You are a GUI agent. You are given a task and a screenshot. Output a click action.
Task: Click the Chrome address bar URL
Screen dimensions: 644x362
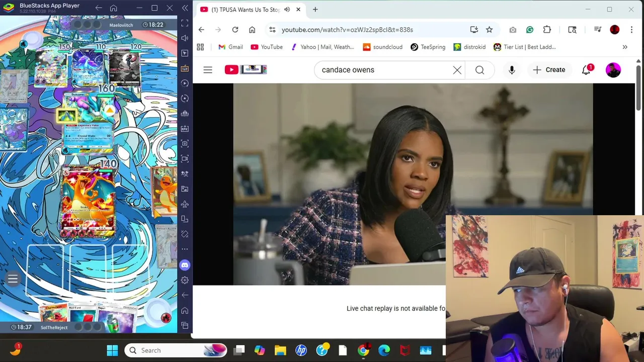tap(347, 30)
